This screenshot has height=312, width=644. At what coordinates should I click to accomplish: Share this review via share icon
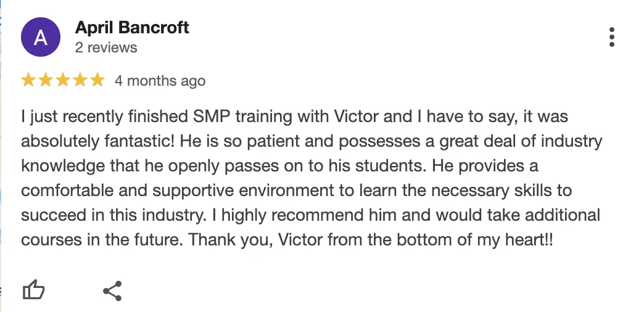click(112, 291)
